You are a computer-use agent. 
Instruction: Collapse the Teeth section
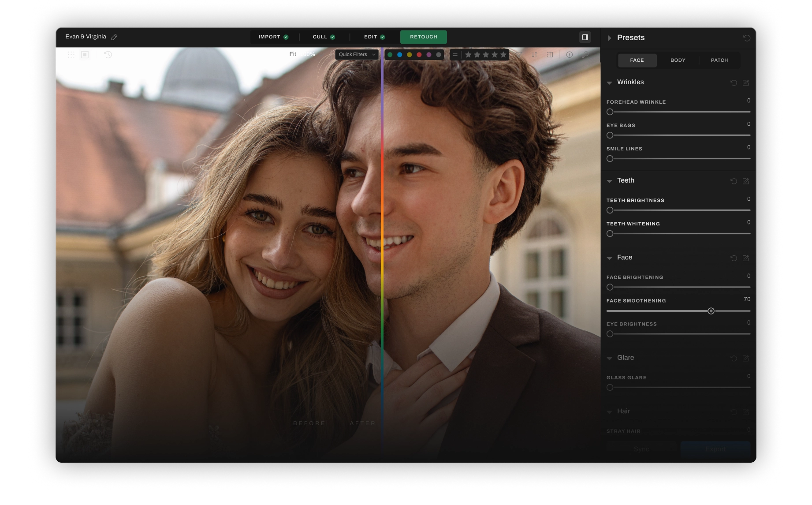click(610, 181)
